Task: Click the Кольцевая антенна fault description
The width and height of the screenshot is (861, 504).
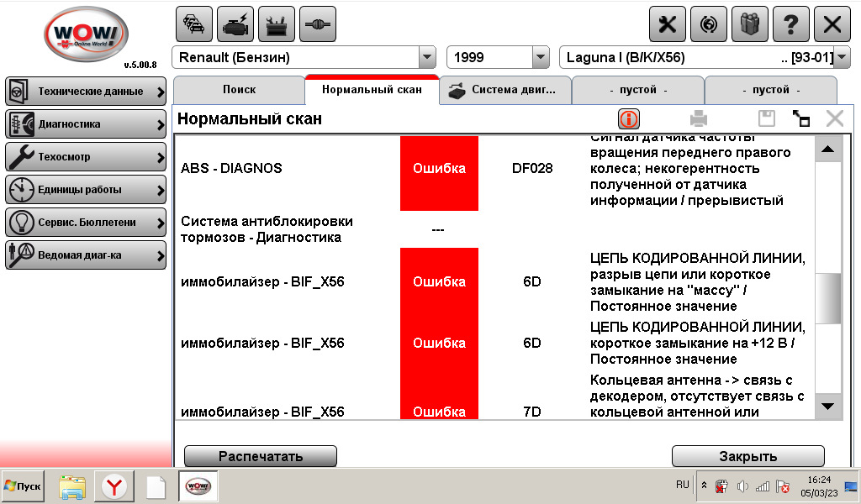Action: (697, 396)
